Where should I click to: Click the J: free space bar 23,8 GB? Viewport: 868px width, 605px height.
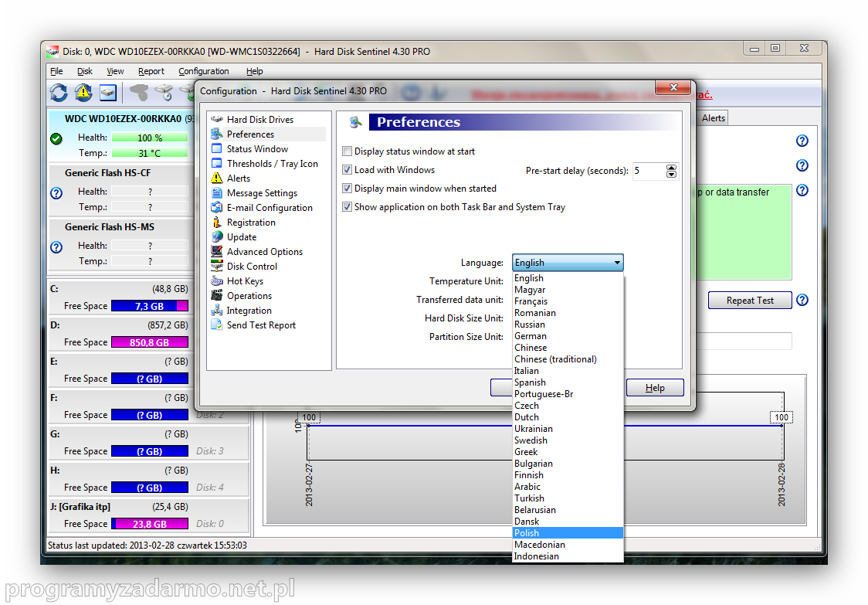(150, 524)
